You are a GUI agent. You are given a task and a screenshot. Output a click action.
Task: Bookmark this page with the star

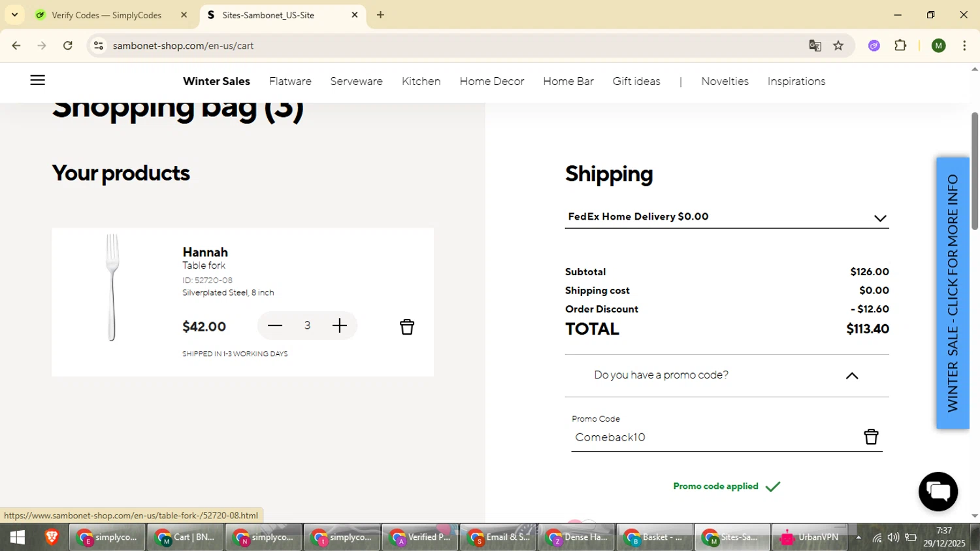[x=838, y=46]
